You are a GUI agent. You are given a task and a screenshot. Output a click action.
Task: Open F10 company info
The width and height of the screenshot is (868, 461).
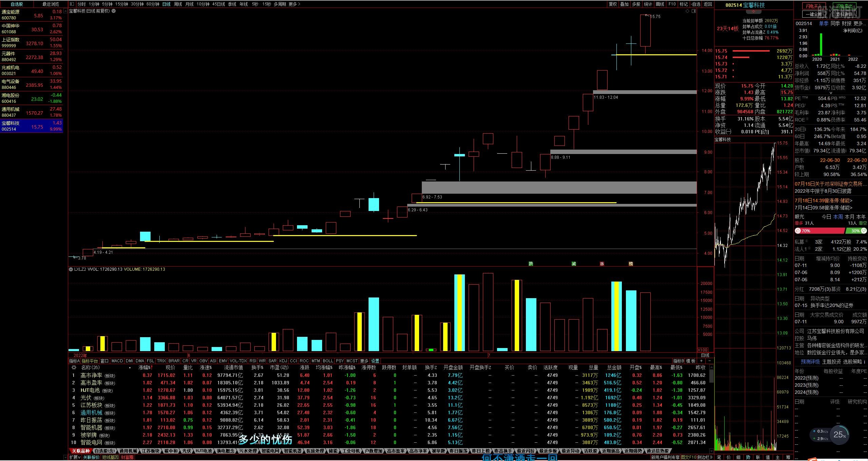[672, 4]
